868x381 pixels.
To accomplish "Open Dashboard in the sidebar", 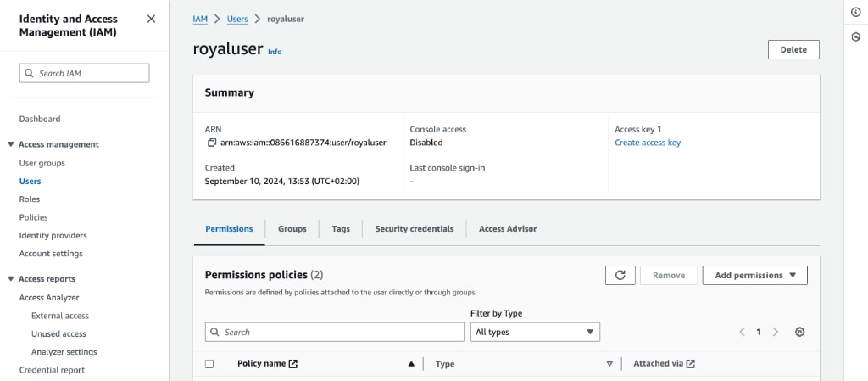I will (x=40, y=119).
